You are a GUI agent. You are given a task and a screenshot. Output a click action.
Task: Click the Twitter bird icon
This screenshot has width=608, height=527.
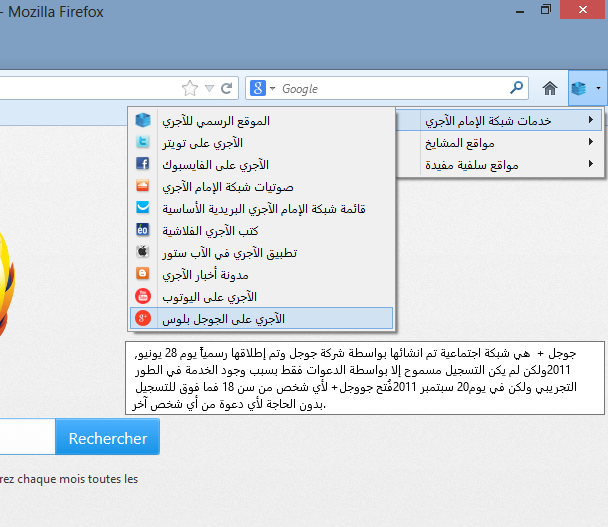tap(142, 142)
